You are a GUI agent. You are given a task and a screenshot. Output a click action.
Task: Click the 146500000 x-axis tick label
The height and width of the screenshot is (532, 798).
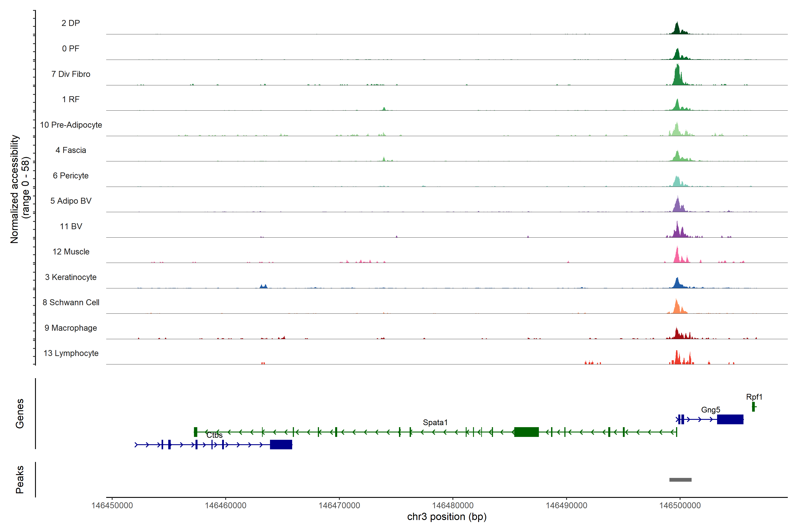pos(680,505)
